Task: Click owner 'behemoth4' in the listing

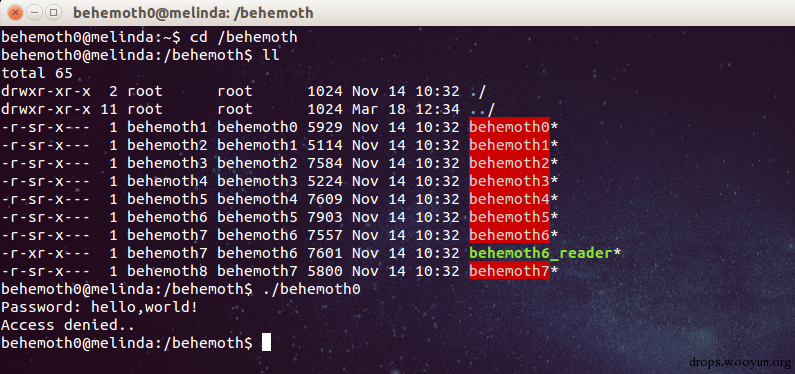Action: [167, 181]
